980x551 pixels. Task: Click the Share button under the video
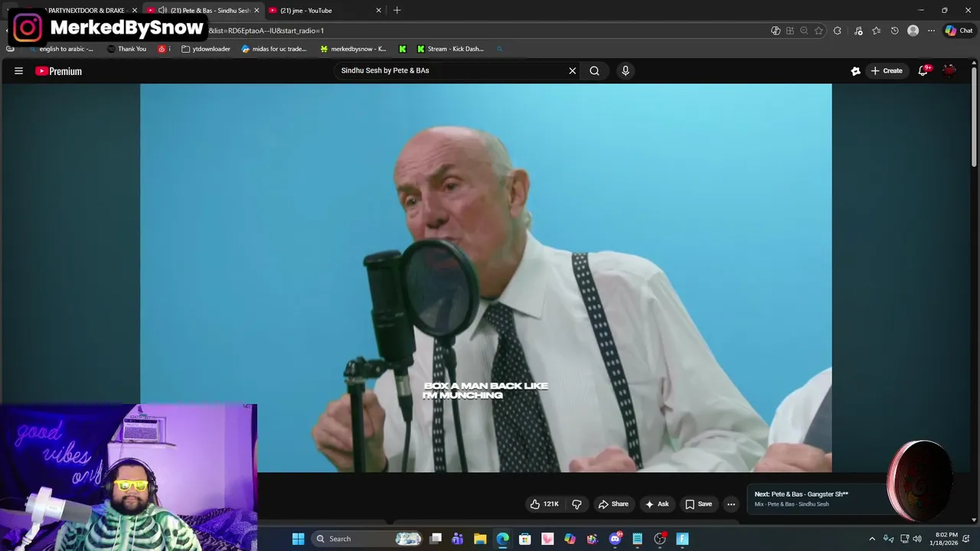click(x=613, y=504)
